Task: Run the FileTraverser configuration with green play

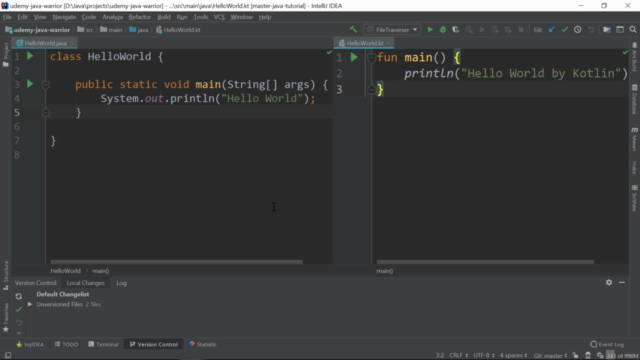Action: pos(430,29)
